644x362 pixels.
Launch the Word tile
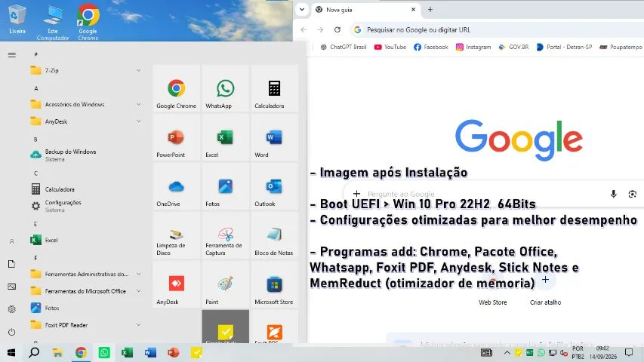274,137
